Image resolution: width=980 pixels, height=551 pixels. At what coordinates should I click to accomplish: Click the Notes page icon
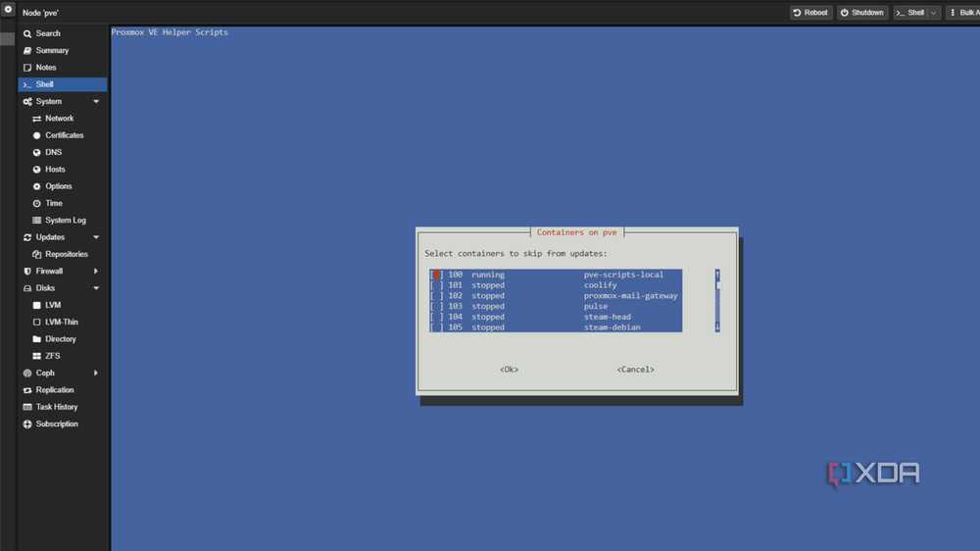coord(27,68)
